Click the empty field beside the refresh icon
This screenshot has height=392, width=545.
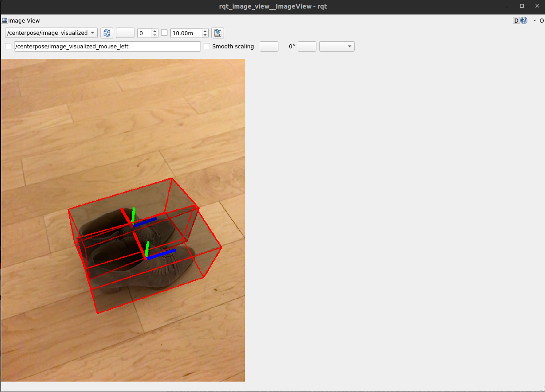125,33
